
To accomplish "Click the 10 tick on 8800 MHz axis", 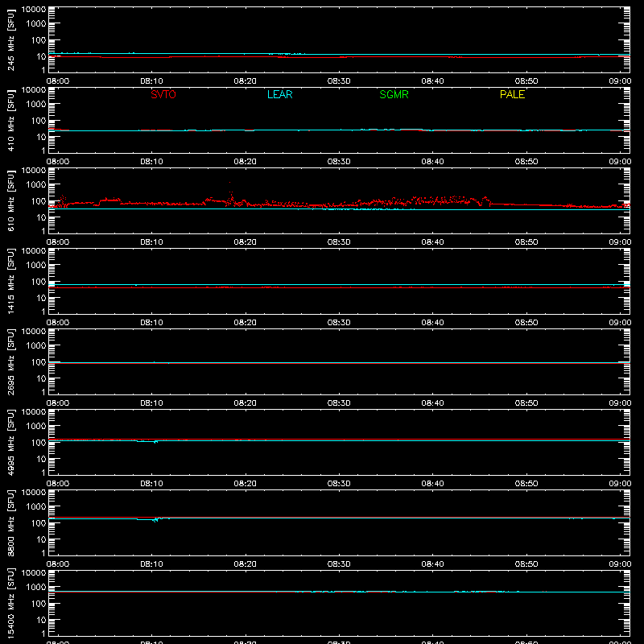I will click(41, 539).
